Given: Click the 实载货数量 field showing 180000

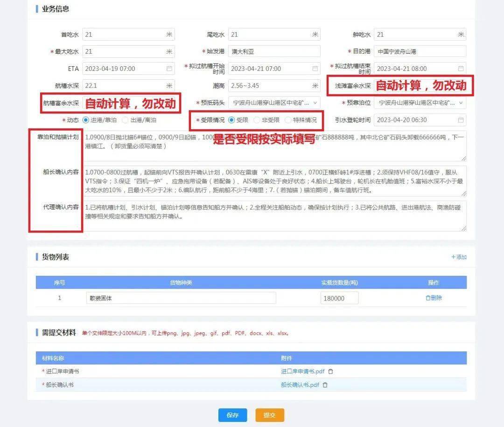Looking at the screenshot, I should pyautogui.click(x=339, y=298).
